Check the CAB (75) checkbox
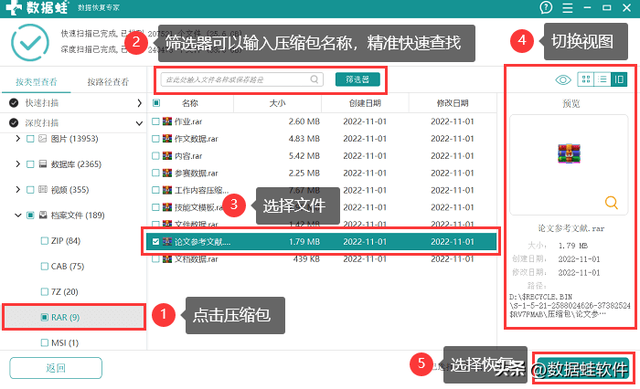Screen dimensions: 640x389 point(44,266)
